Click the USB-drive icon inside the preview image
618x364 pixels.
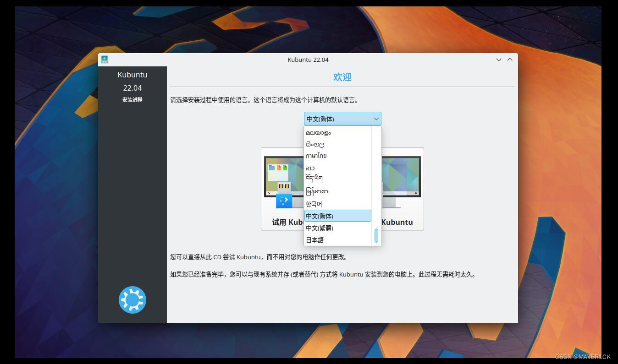coord(285,200)
